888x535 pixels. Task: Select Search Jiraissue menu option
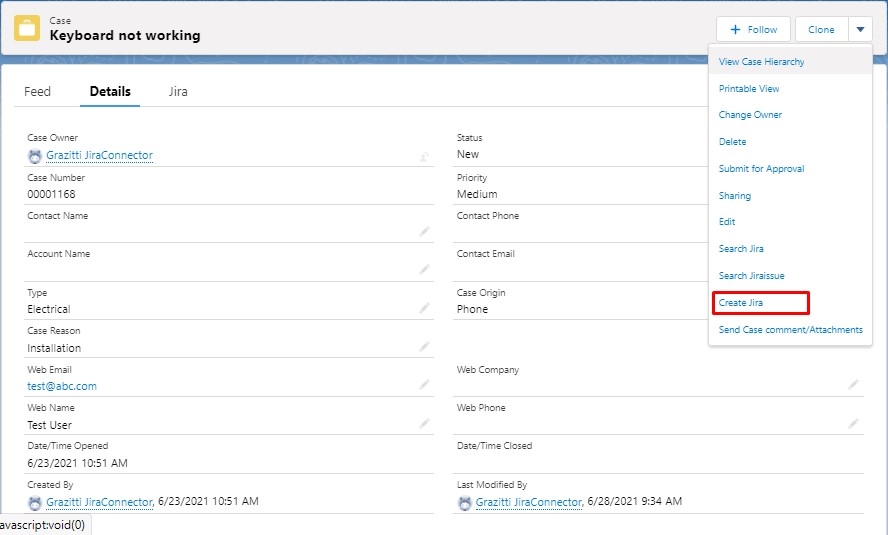[x=752, y=276]
